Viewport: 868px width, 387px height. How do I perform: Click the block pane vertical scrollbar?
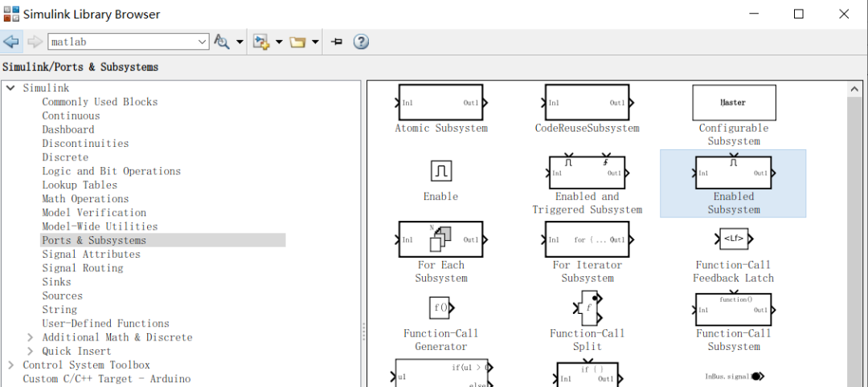854,242
